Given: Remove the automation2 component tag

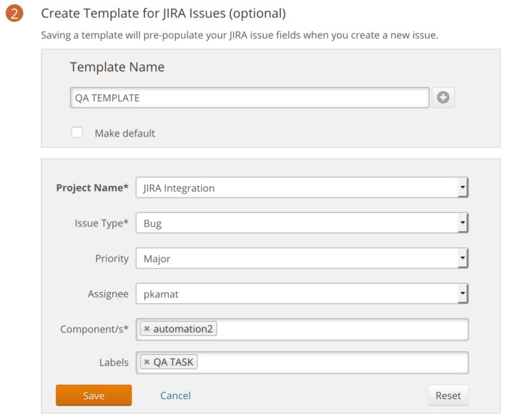Looking at the screenshot, I should (146, 329).
